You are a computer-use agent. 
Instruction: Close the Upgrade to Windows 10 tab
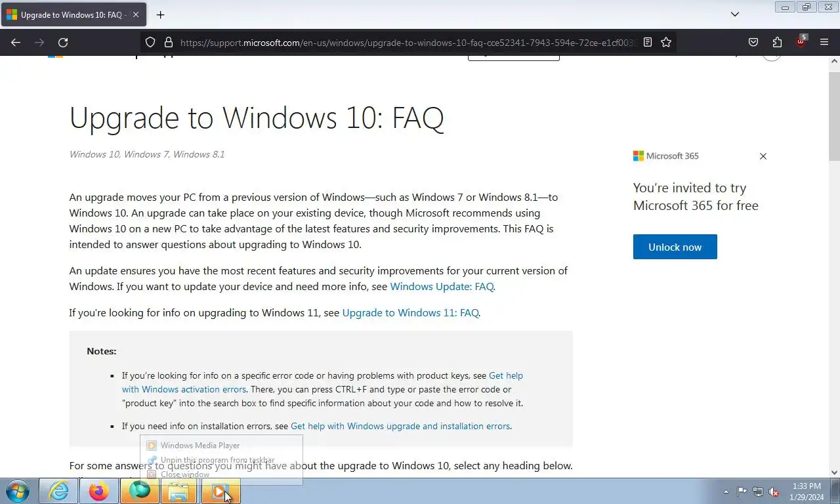coord(135,14)
